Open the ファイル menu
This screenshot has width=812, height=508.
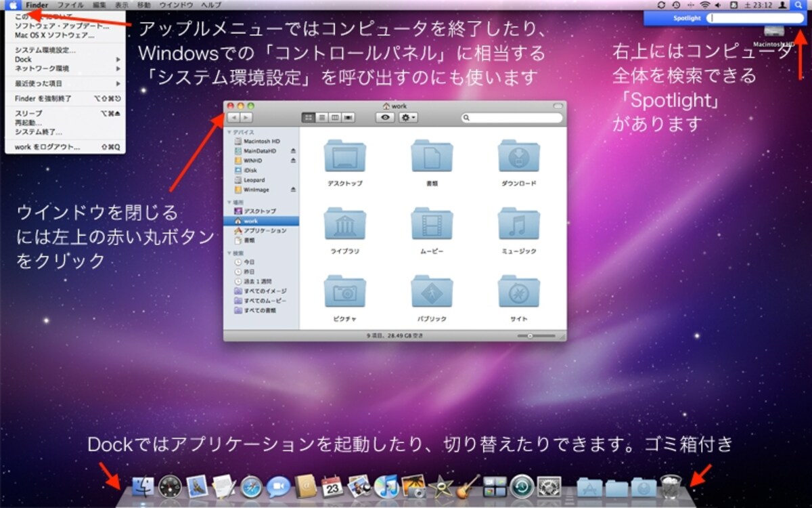pyautogui.click(x=70, y=5)
